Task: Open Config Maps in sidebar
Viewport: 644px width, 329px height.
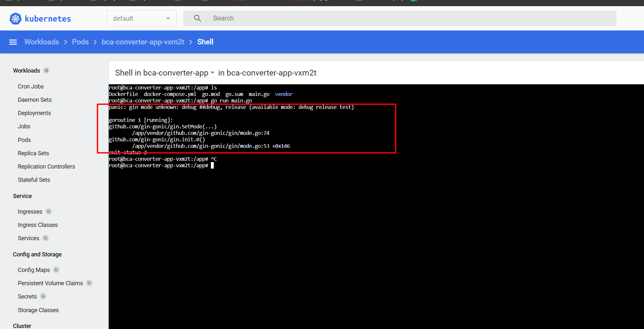Action: [34, 270]
